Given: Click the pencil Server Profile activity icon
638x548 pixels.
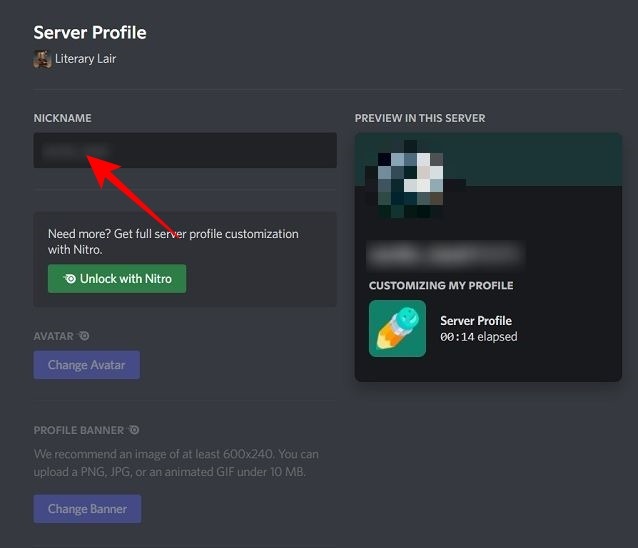Looking at the screenshot, I should [x=397, y=329].
